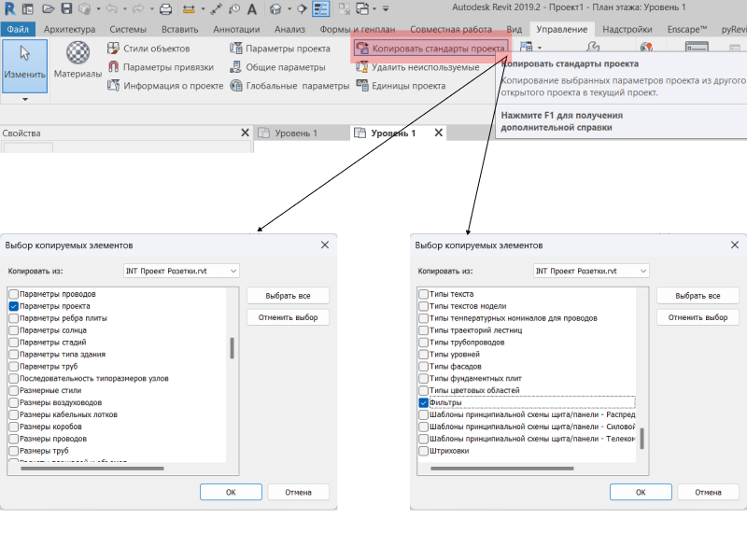The width and height of the screenshot is (747, 560).
Task: Check Штриховки checkbox
Action: [423, 451]
